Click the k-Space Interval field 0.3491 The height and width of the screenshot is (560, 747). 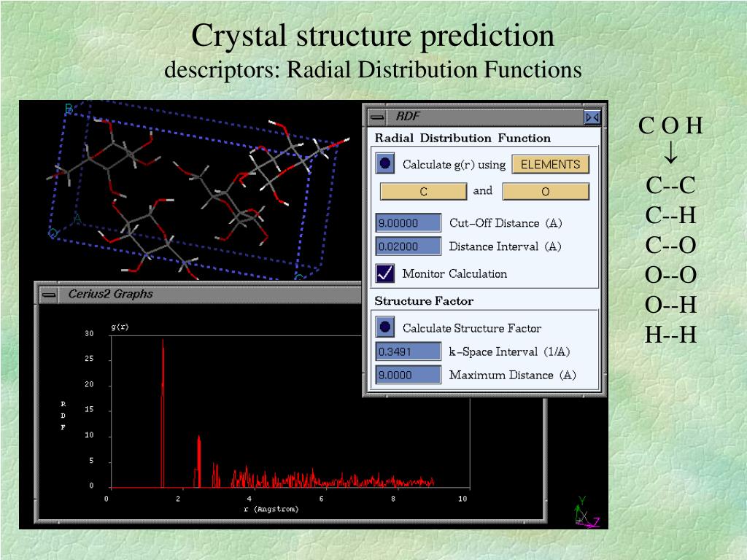pyautogui.click(x=409, y=351)
